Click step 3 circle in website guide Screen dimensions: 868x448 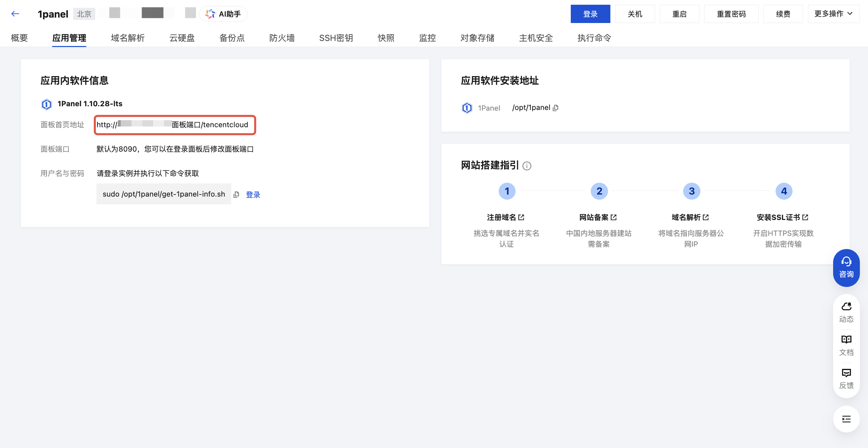692,191
